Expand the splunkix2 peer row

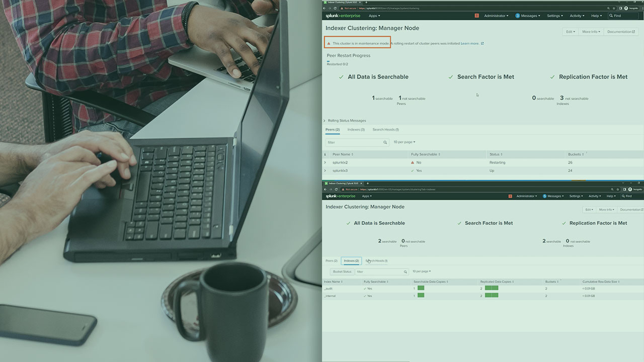(325, 162)
